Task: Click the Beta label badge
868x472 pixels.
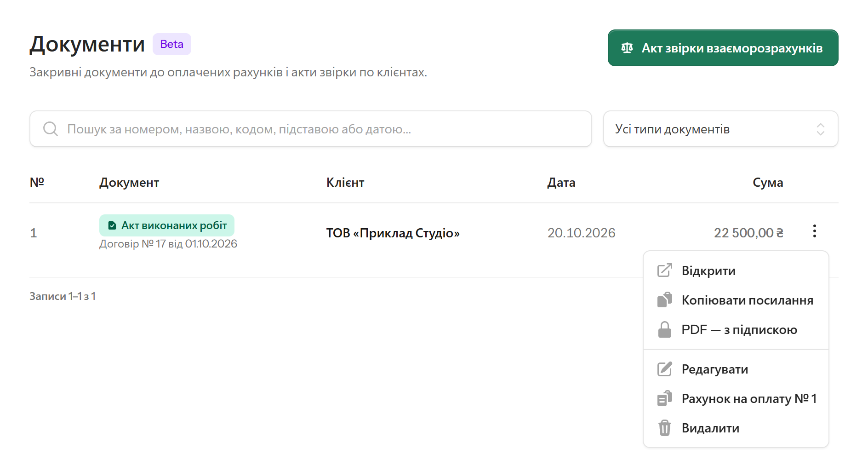Action: pyautogui.click(x=172, y=44)
